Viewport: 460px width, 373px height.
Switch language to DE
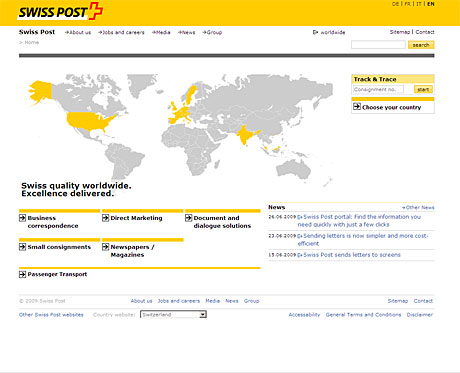(395, 4)
